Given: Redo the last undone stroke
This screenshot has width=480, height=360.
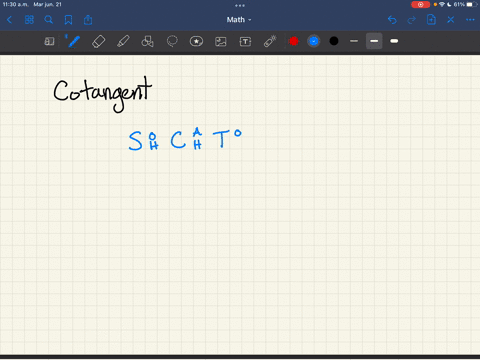Looking at the screenshot, I should point(412,20).
